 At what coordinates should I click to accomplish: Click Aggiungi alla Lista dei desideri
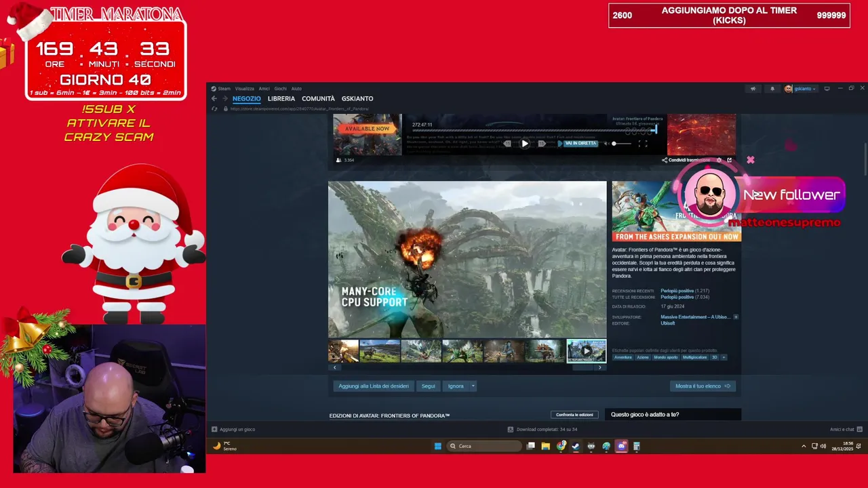374,386
